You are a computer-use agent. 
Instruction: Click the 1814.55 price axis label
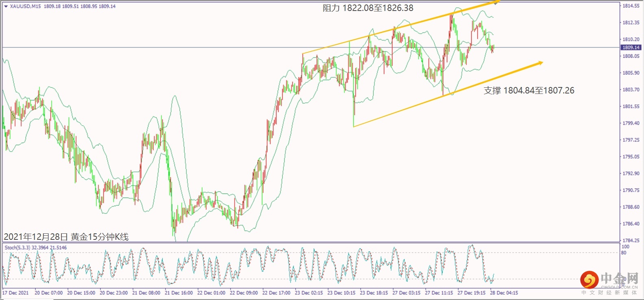[x=631, y=6]
